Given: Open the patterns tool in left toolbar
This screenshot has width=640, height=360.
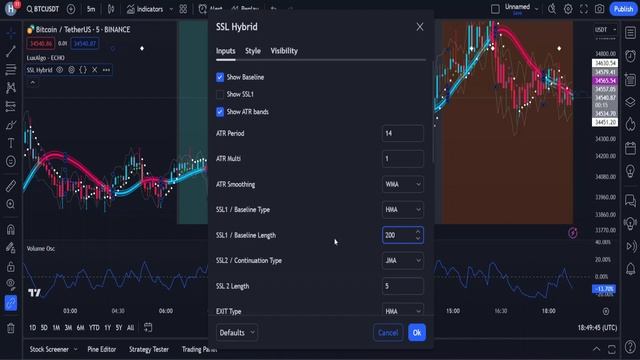Looking at the screenshot, I should pyautogui.click(x=11, y=88).
